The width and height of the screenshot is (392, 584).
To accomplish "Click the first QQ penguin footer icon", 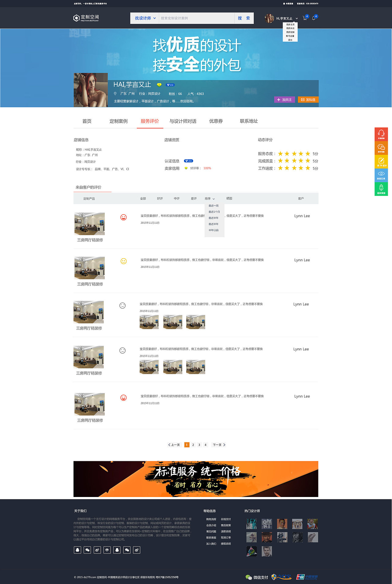I will point(77,550).
